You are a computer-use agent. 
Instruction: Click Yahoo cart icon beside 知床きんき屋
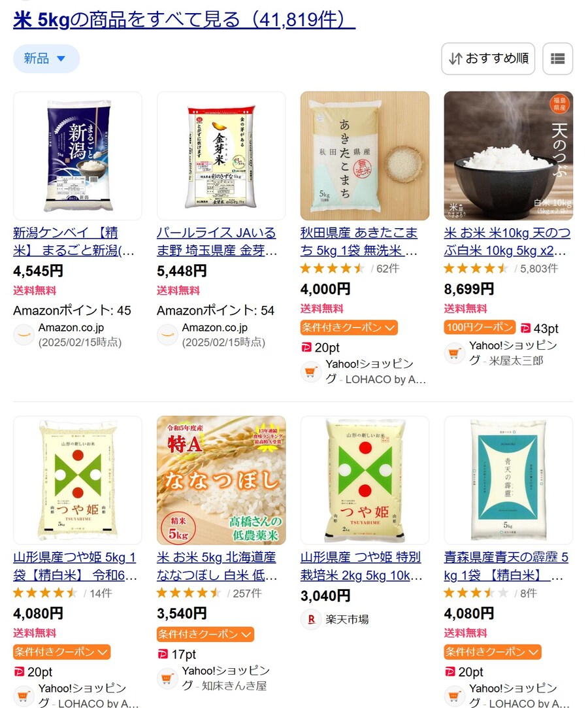pos(167,678)
